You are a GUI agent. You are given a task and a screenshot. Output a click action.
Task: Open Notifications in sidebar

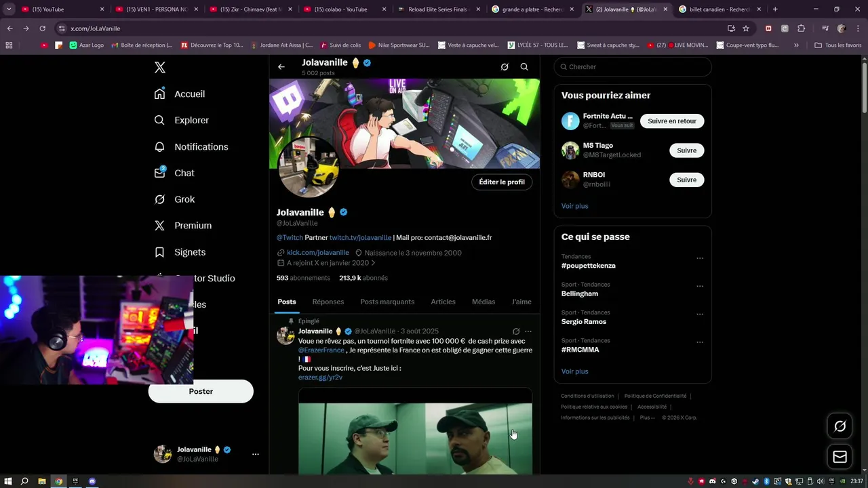pos(191,146)
